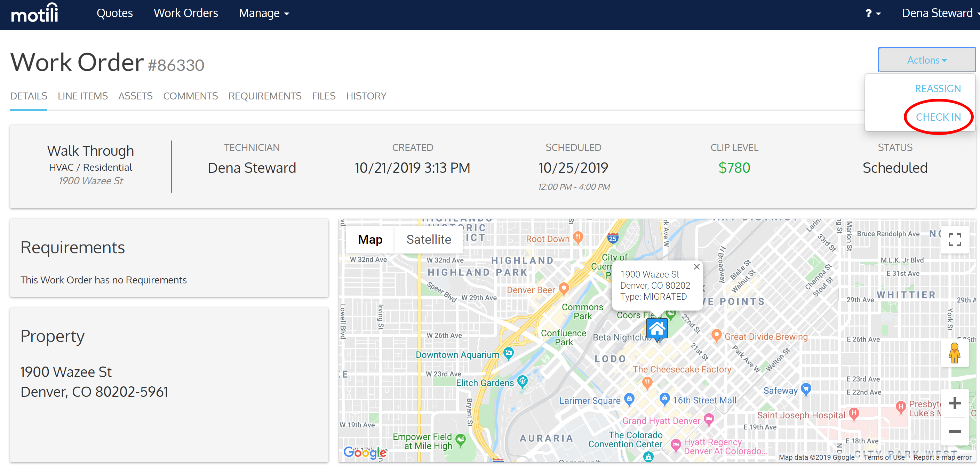
Task: Open the COMMENTS tab
Action: (190, 96)
